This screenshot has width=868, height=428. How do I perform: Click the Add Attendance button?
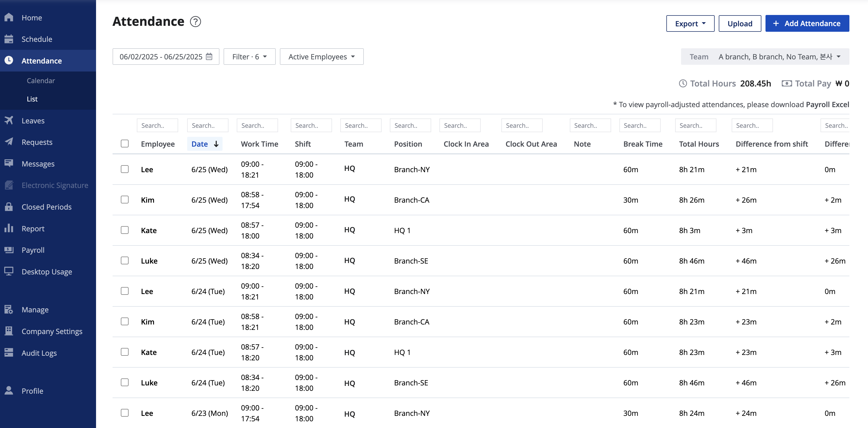807,23
